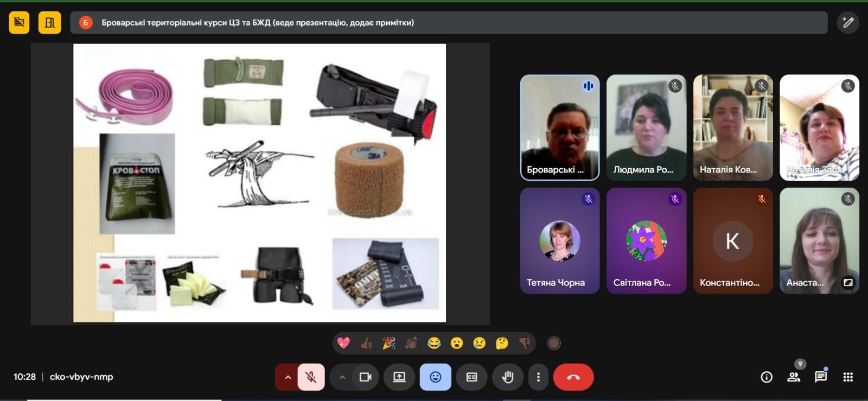Send the clapping hands reaction

[x=411, y=343]
